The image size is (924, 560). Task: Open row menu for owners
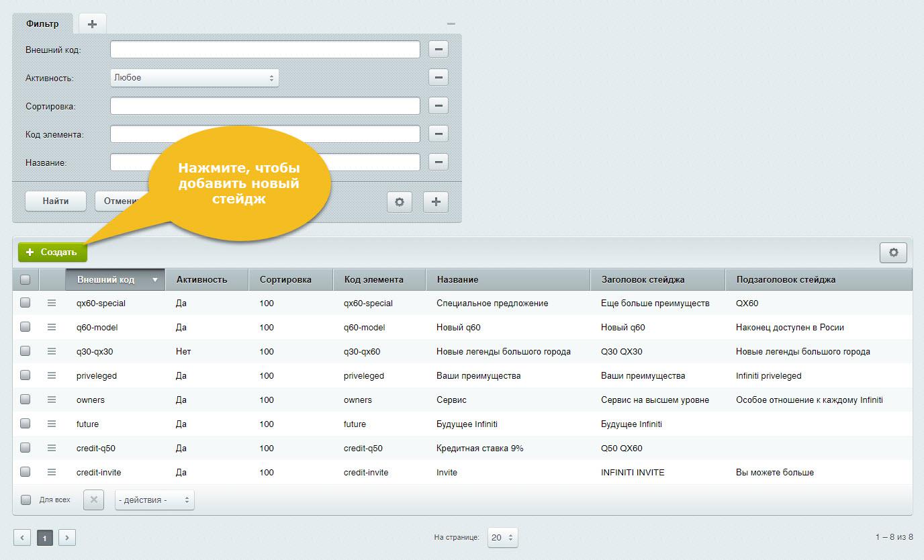52,400
